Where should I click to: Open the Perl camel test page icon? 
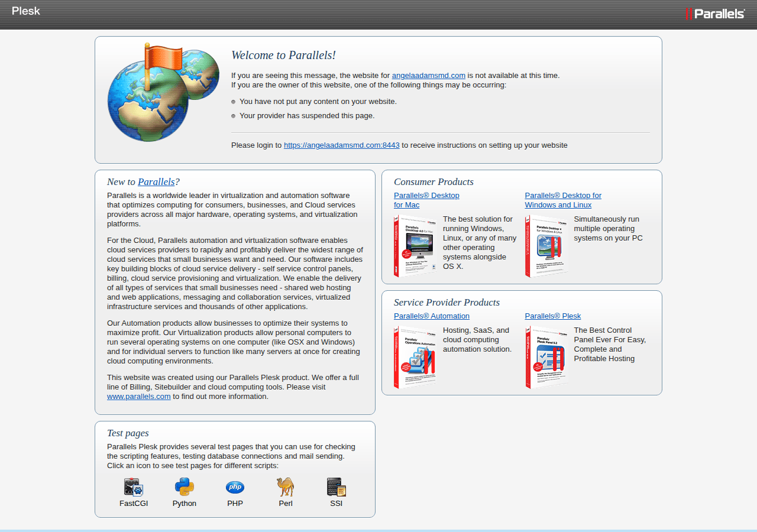click(286, 486)
